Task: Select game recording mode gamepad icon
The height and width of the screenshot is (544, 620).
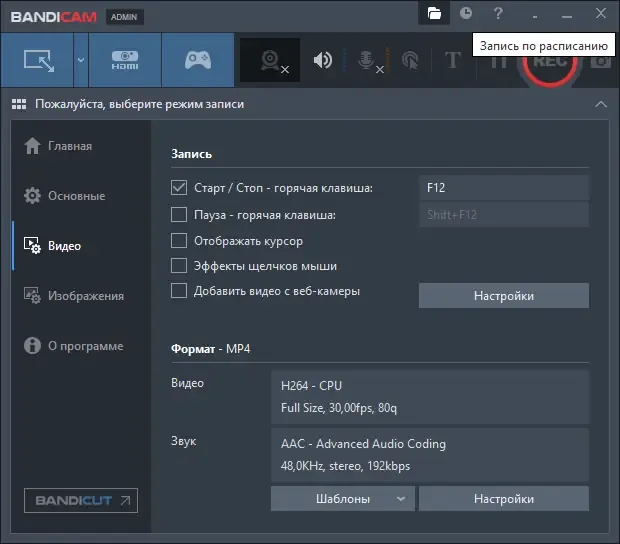Action: click(198, 60)
